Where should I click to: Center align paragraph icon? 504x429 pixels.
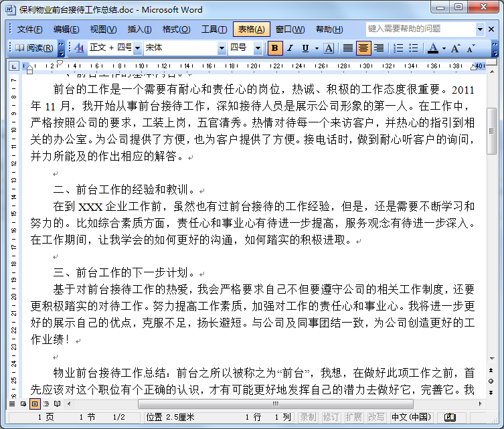(x=363, y=48)
